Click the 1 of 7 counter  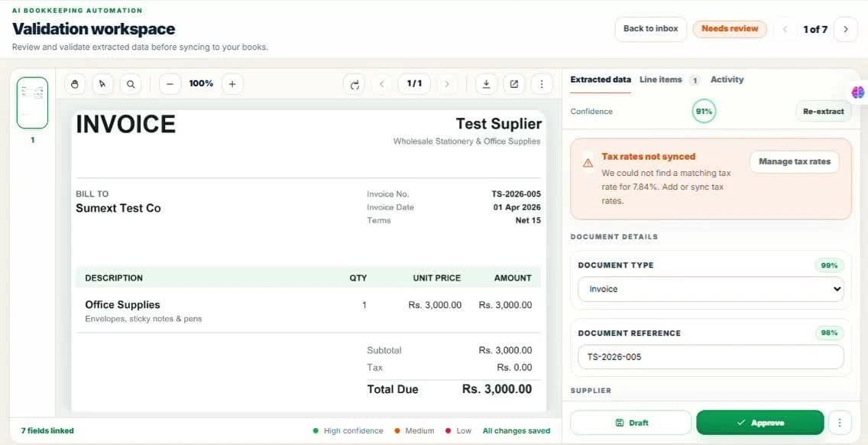[x=815, y=29]
